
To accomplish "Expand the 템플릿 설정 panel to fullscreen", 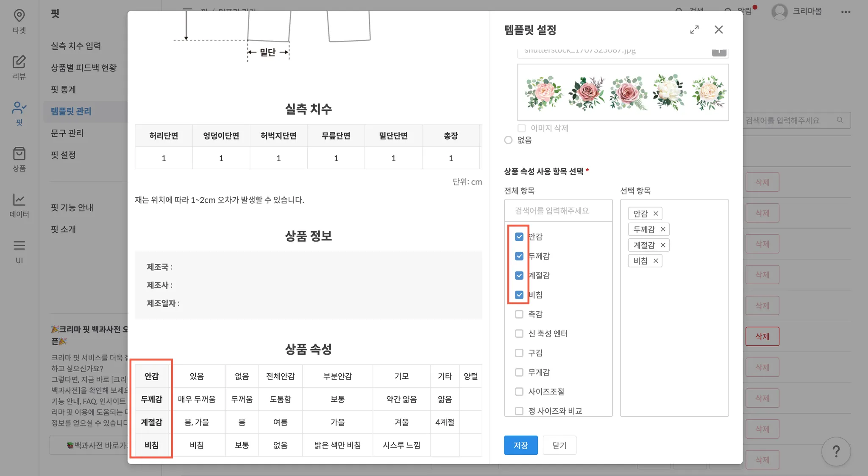I will tap(694, 30).
